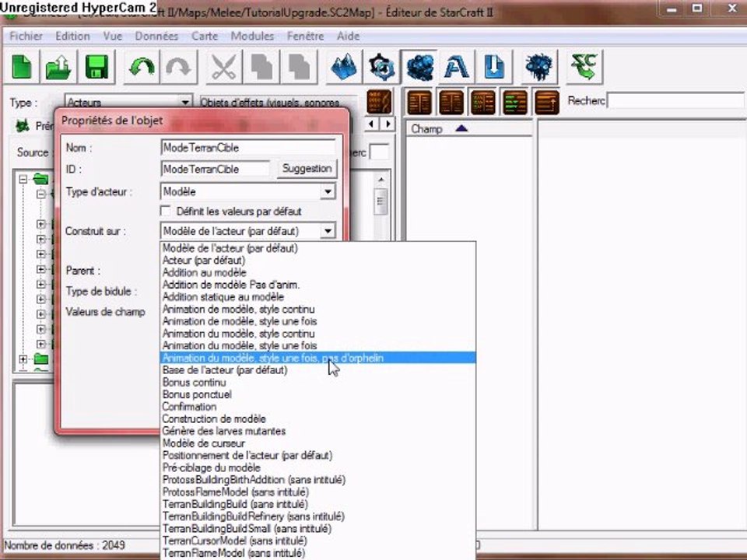
Task: Click the third orange view icon above Champ
Action: 483,102
